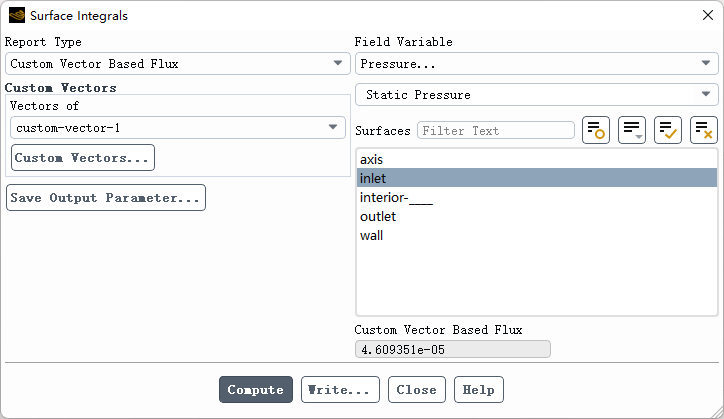The image size is (724, 419).
Task: Select all shown surfaces with checkmark icon
Action: coord(668,130)
